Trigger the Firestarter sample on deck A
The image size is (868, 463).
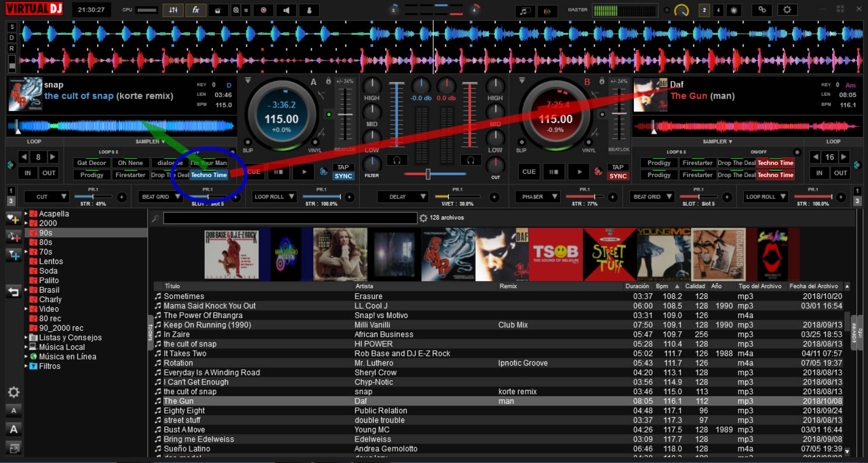(x=130, y=175)
